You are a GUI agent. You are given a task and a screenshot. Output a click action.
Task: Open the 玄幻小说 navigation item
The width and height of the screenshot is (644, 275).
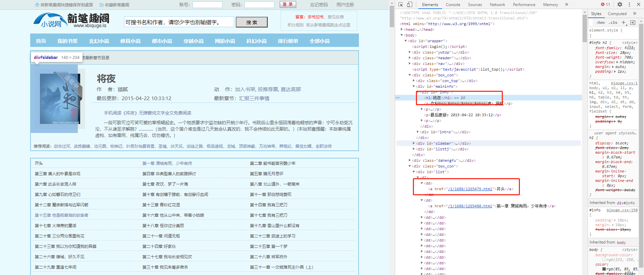pos(99,41)
